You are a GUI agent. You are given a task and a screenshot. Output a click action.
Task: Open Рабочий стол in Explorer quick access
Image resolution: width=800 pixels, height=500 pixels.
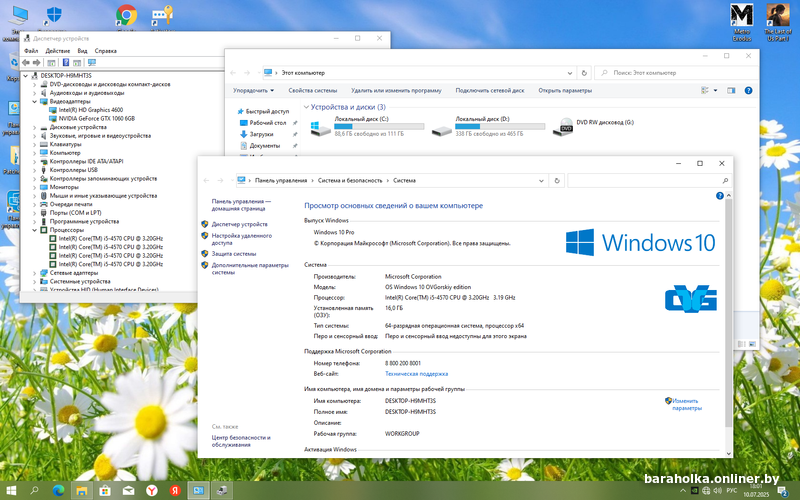pyautogui.click(x=267, y=123)
